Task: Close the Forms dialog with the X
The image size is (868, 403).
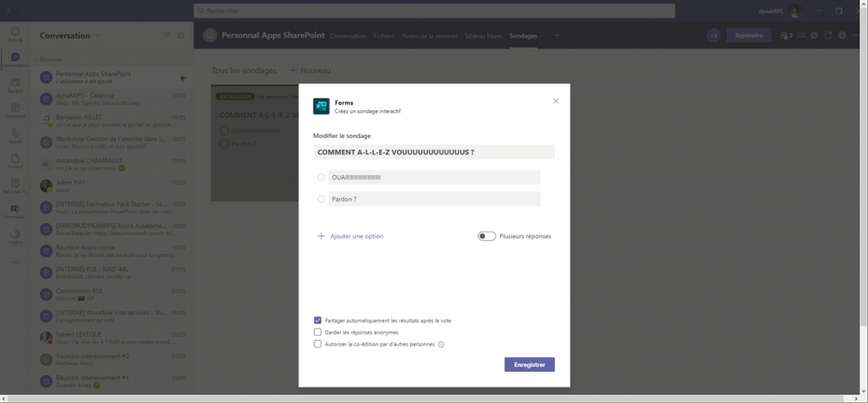Action: click(556, 101)
